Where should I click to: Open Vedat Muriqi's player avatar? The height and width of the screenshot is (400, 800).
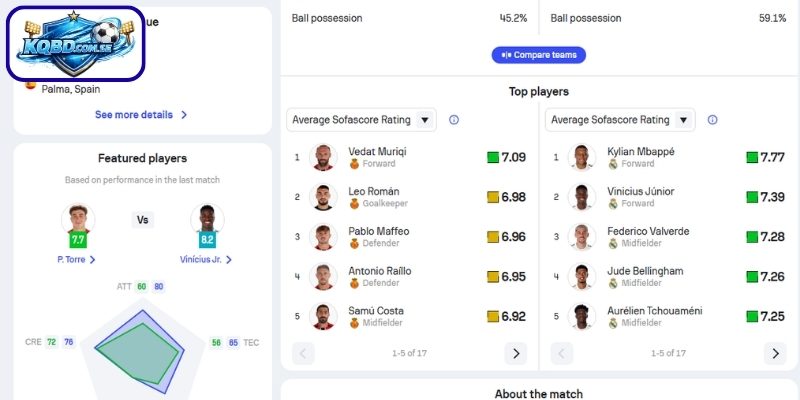tap(323, 157)
